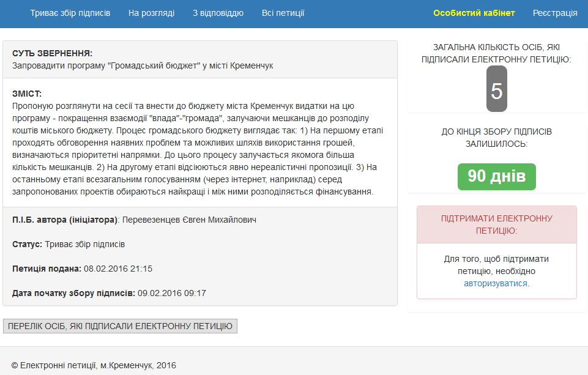Click the "ПІДТРИМАТИ ЕЛЕКТРОННУ ПЕТИЦІЮ" panel heading
The width and height of the screenshot is (588, 375).
coord(496,225)
